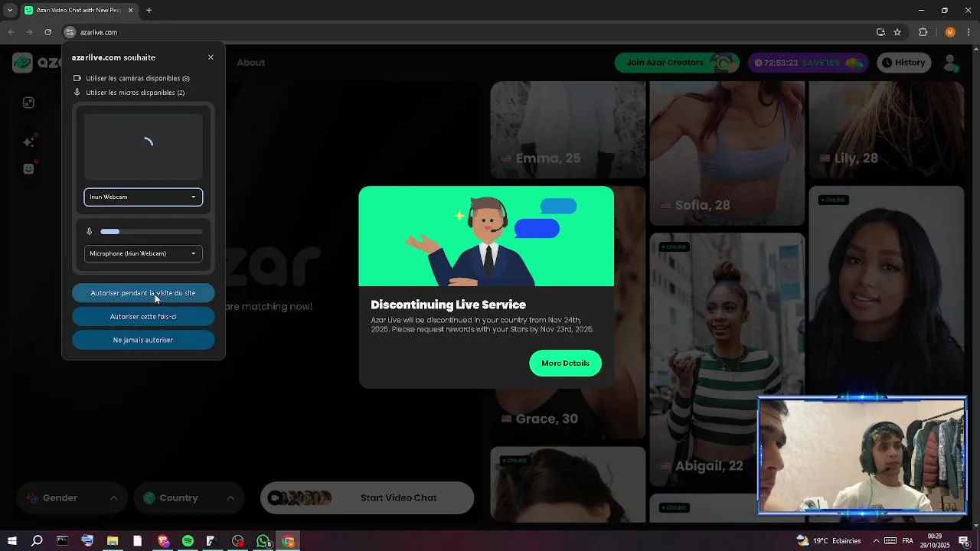Open Sofia, 28 profile card
Screen dimensions: 980x551
coord(727,153)
